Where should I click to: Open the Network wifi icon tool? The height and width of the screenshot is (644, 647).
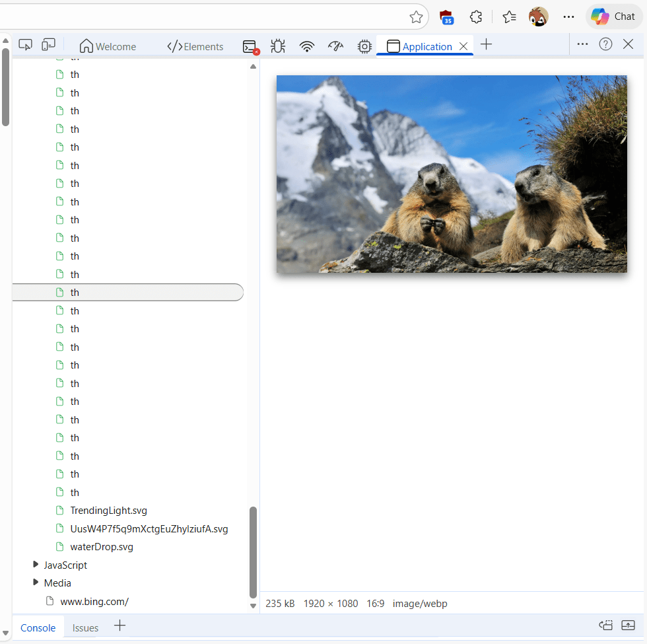(306, 46)
